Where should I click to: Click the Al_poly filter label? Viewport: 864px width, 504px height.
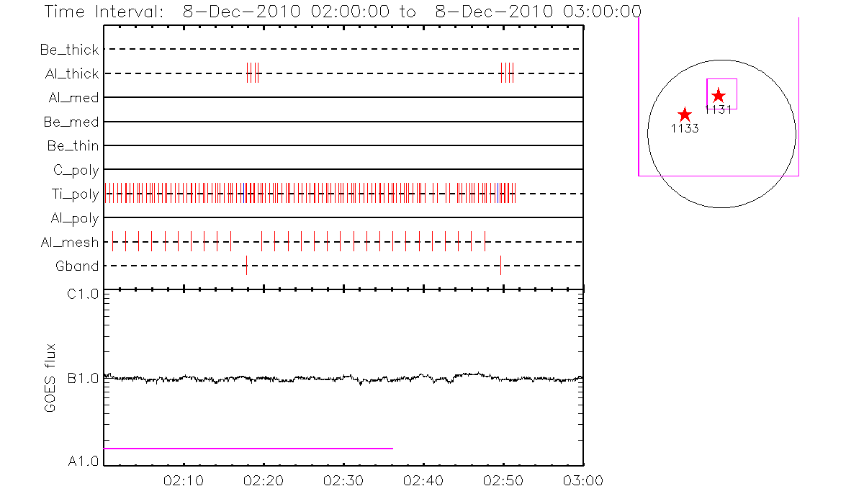click(74, 219)
